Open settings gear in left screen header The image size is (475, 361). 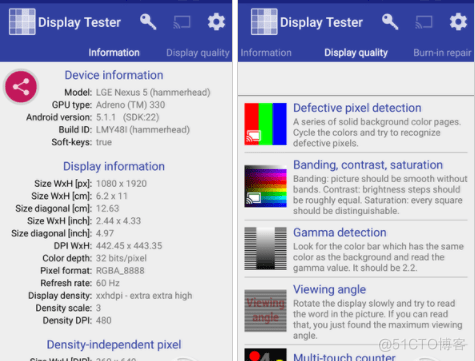[216, 22]
